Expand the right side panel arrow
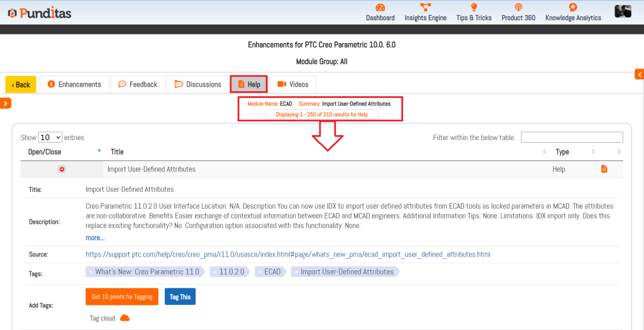The image size is (644, 330). click(639, 74)
